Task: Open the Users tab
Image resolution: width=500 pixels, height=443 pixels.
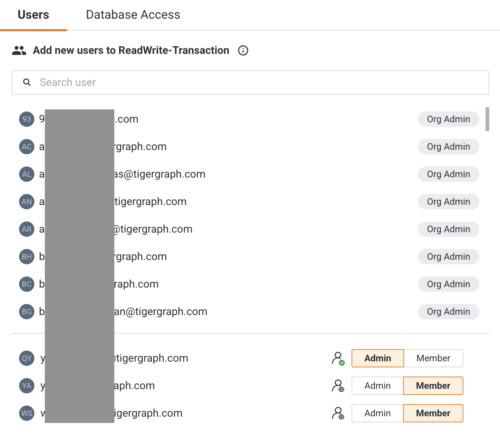Action: (33, 15)
